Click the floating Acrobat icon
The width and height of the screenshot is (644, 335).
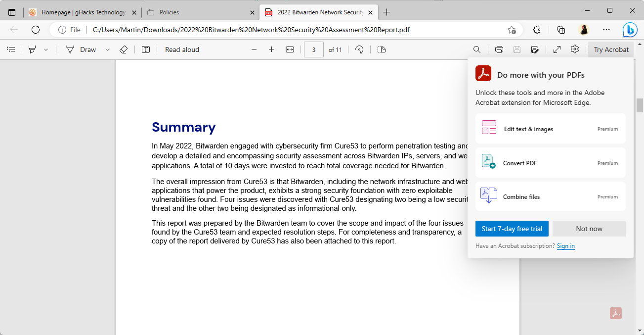pyautogui.click(x=615, y=313)
